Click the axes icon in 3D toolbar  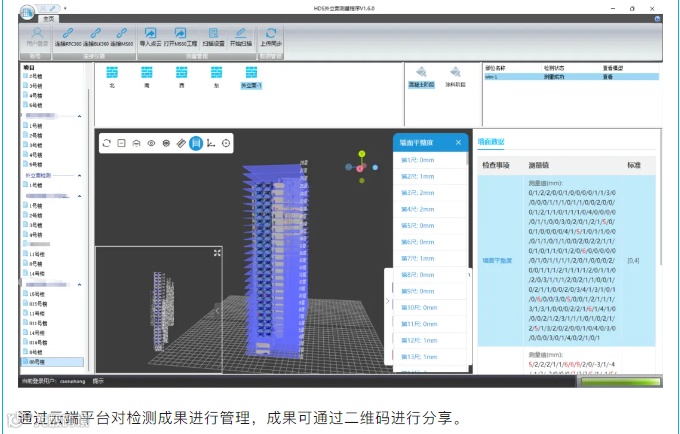pyautogui.click(x=211, y=143)
